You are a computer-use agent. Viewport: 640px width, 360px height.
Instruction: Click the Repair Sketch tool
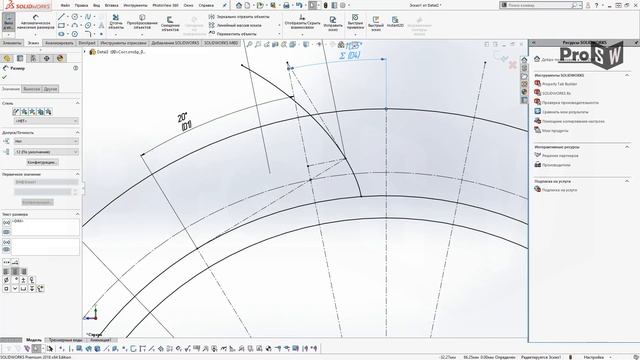[333, 24]
